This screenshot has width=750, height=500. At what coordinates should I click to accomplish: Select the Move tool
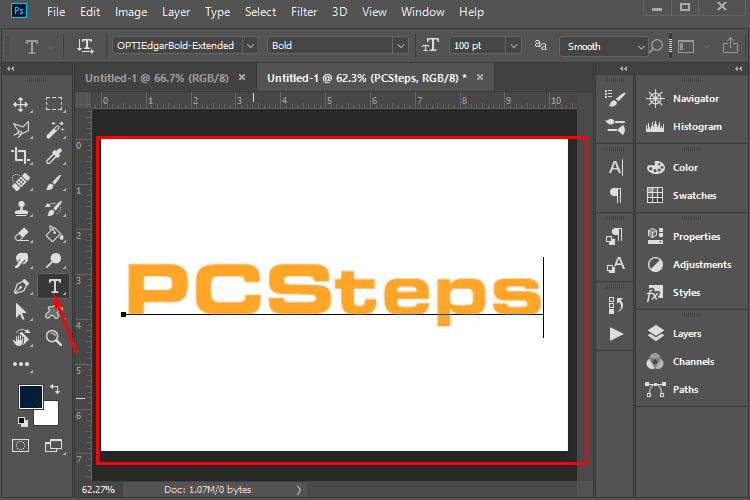pos(21,104)
